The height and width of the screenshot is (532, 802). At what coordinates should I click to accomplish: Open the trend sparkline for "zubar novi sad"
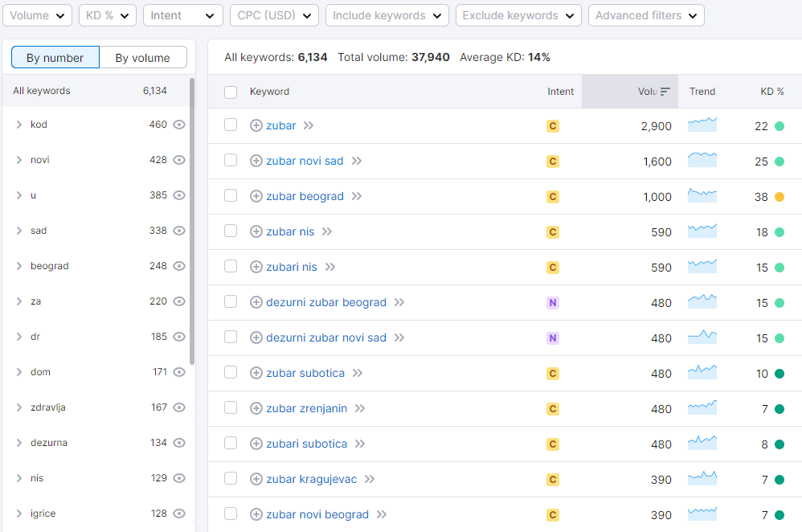click(x=702, y=161)
